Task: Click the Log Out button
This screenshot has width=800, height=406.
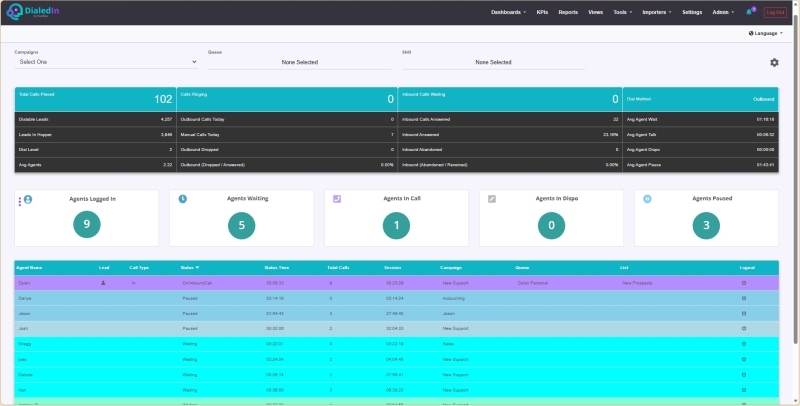Action: coord(775,12)
